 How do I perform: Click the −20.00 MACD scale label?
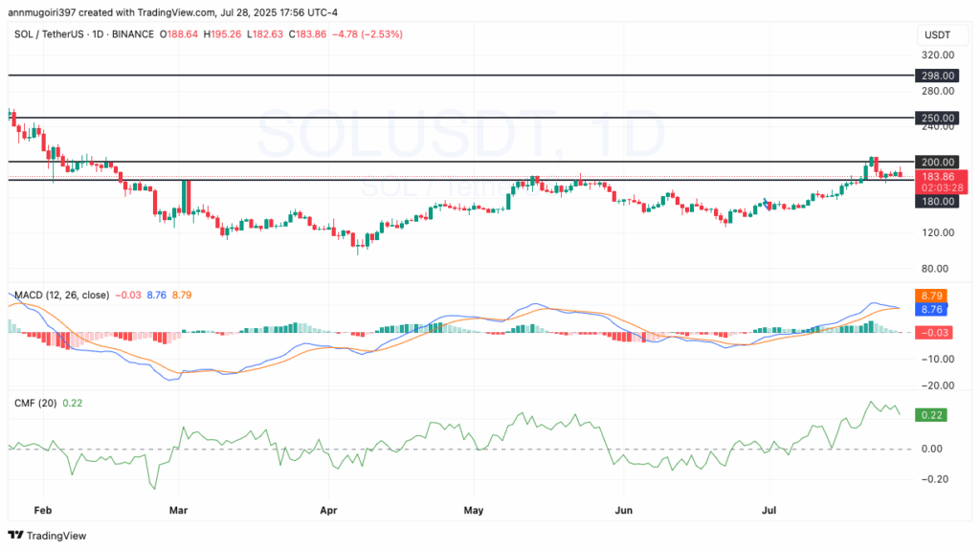938,385
